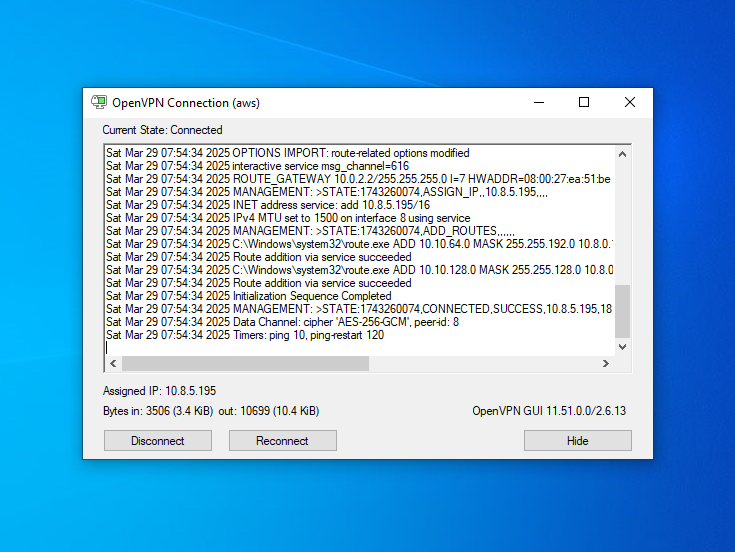
Task: Click 'Timers: ping 10, ping-restart 120' line
Action: pos(245,336)
